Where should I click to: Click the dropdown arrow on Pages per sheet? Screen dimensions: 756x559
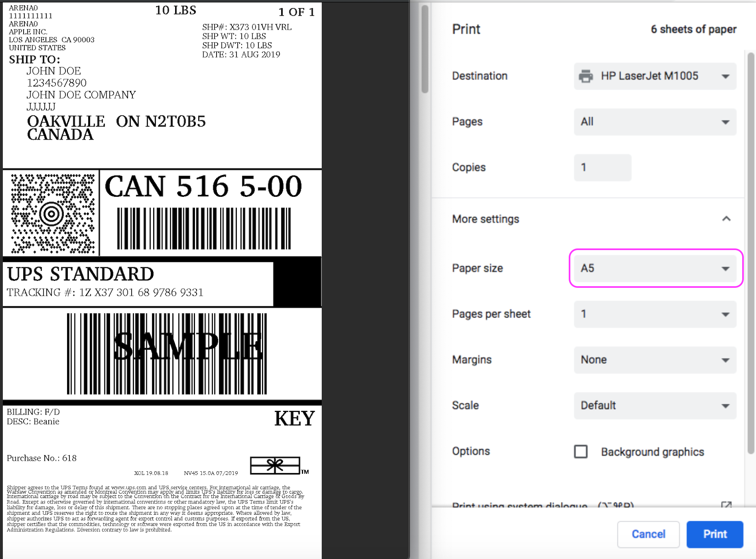725,314
